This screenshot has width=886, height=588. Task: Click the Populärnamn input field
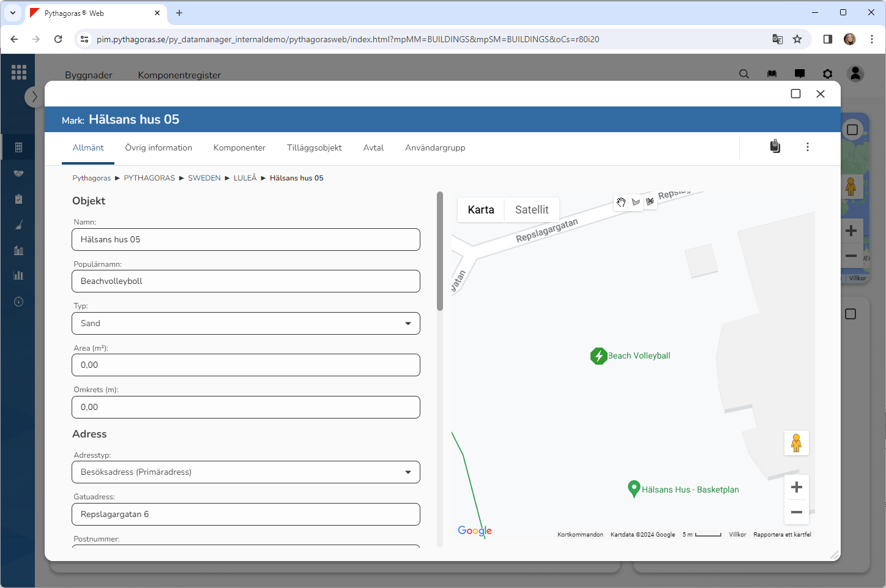pos(246,281)
